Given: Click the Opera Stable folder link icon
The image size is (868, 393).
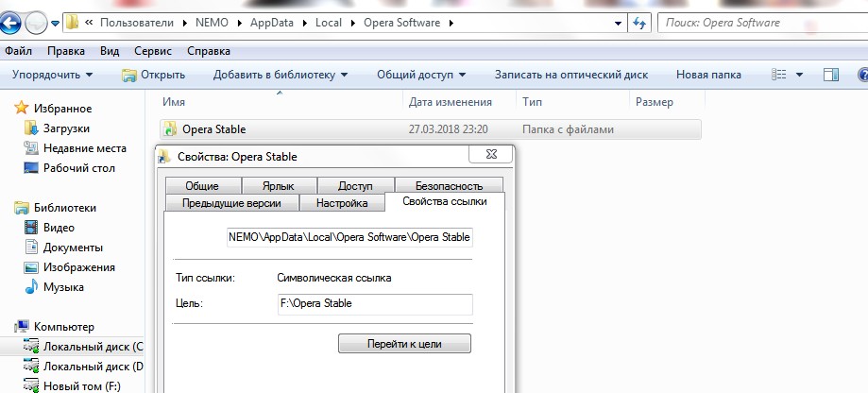Looking at the screenshot, I should (170, 129).
